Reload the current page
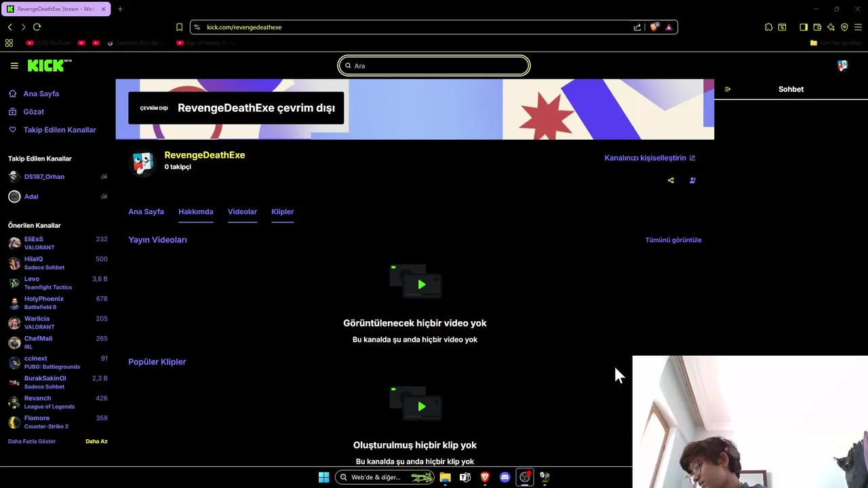Viewport: 868px width, 488px height. 37,27
